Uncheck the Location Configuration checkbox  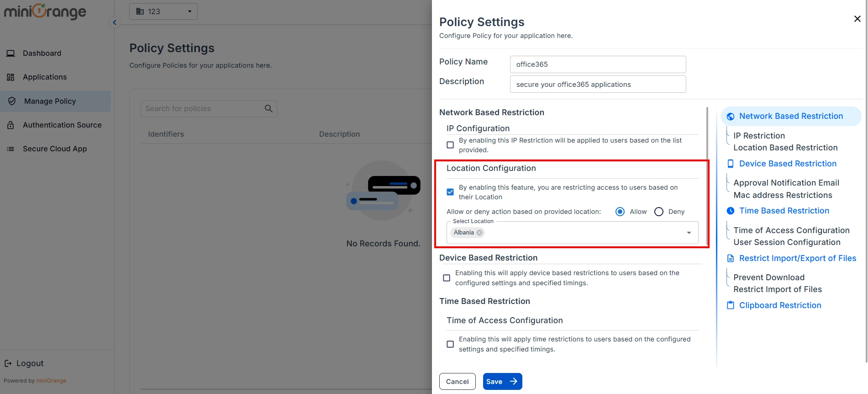click(x=450, y=192)
